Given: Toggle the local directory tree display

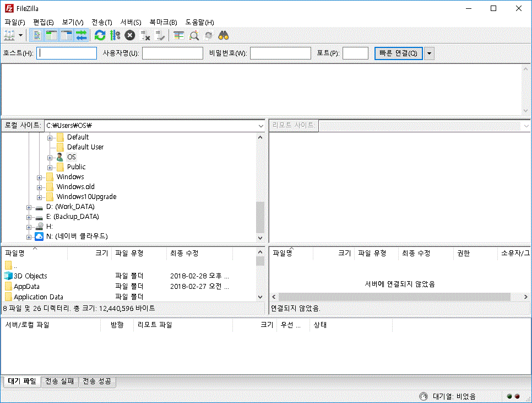Looking at the screenshot, I should coord(52,35).
